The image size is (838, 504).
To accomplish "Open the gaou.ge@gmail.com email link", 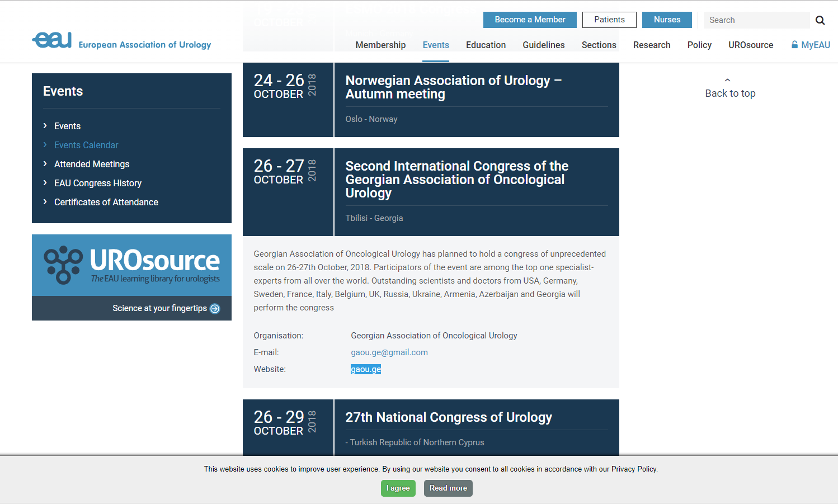I will pos(389,352).
